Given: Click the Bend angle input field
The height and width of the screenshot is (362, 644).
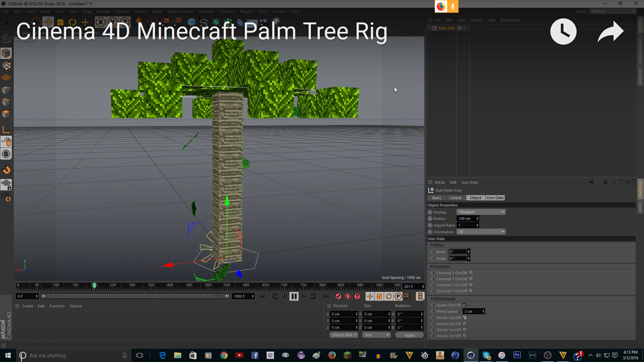Looking at the screenshot, I should [x=458, y=252].
